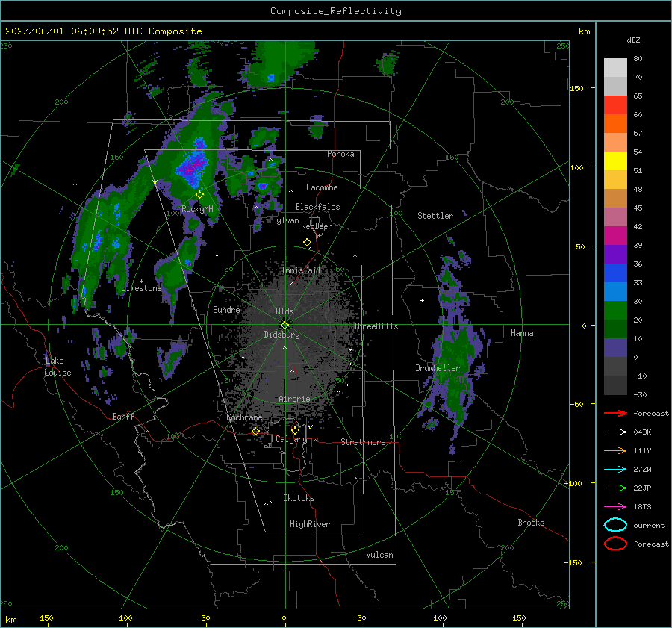Viewport: 672px width, 628px height.
Task: Click the HighRiver label
Action: click(310, 524)
